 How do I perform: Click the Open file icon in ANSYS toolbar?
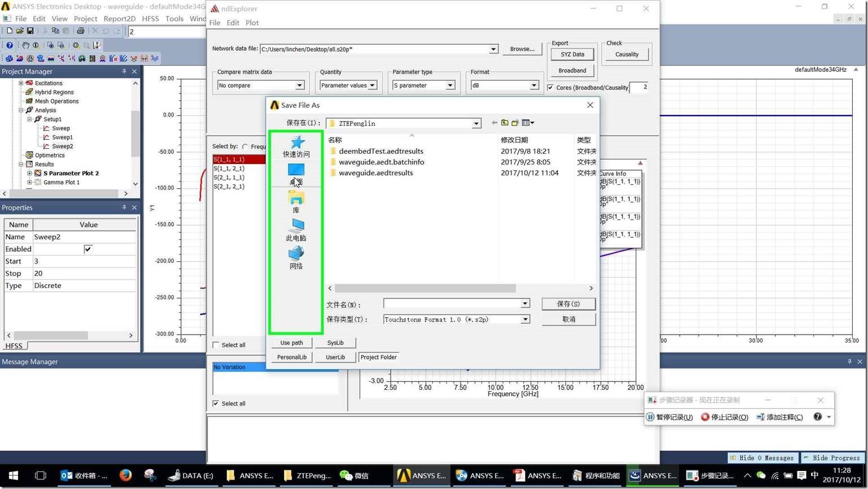pyautogui.click(x=20, y=31)
